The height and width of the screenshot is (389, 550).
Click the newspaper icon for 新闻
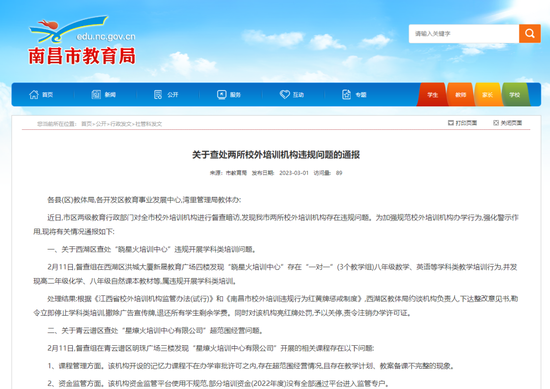[x=96, y=94]
